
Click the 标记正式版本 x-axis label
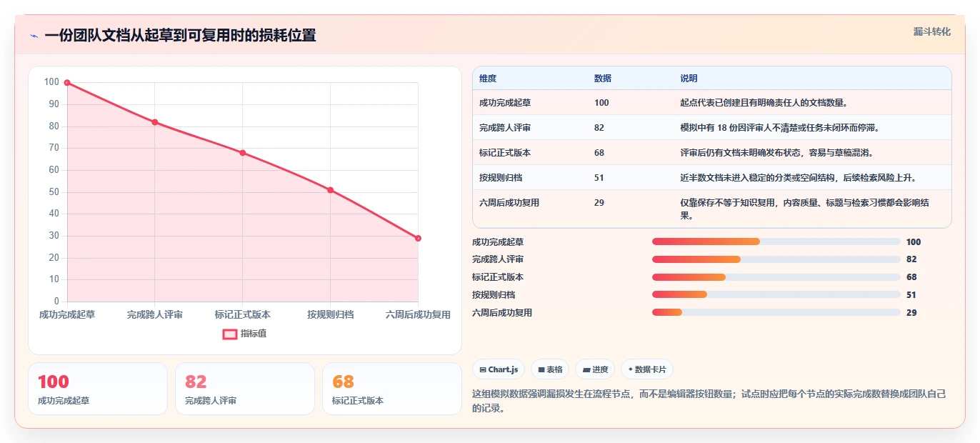click(243, 314)
